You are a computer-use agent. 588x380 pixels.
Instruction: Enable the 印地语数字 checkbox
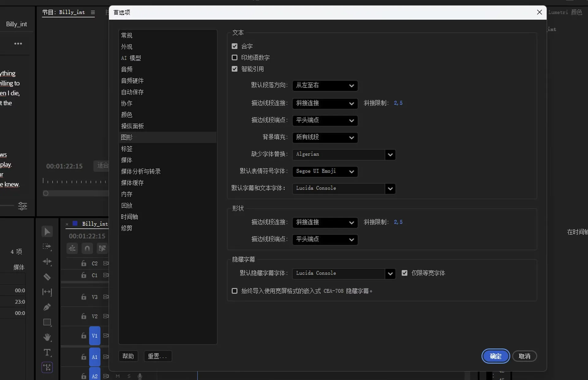235,58
